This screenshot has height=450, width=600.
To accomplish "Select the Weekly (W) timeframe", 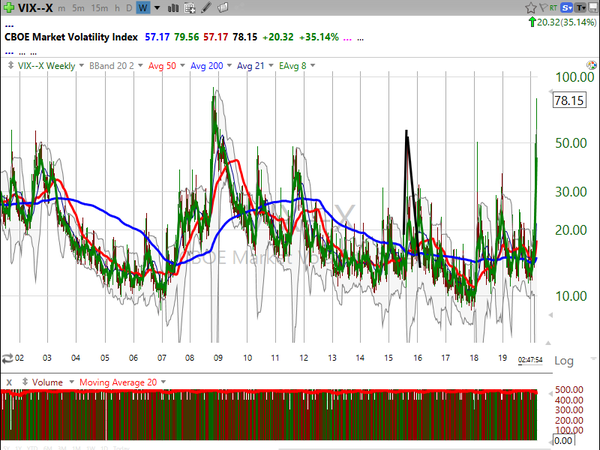I will 143,8.
